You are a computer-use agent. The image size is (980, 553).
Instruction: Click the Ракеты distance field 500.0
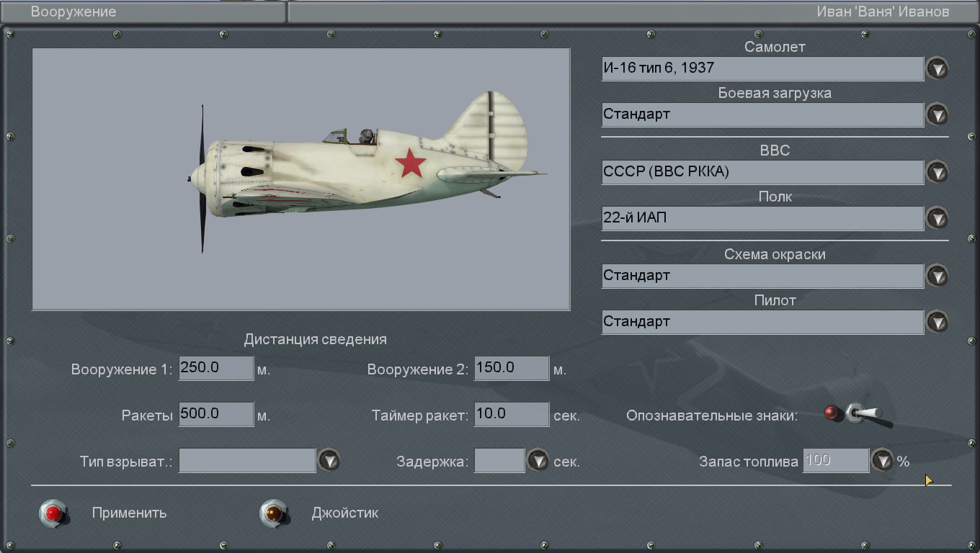[216, 414]
